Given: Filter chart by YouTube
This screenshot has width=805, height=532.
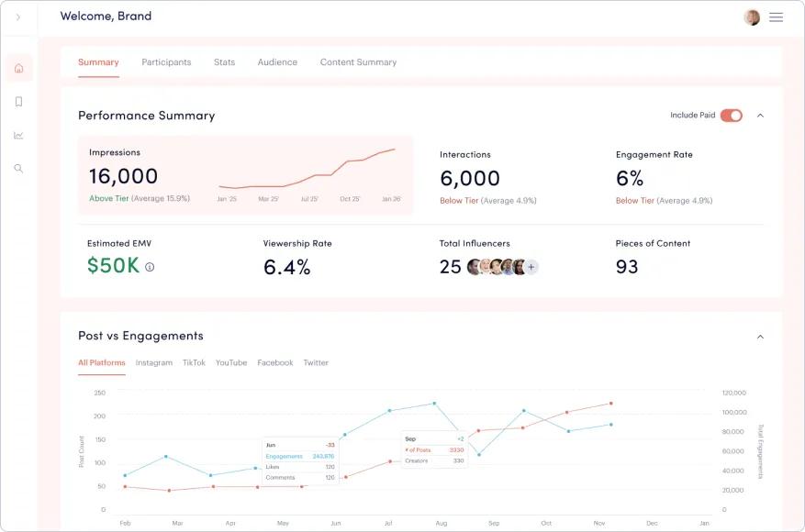Looking at the screenshot, I should pyautogui.click(x=231, y=362).
